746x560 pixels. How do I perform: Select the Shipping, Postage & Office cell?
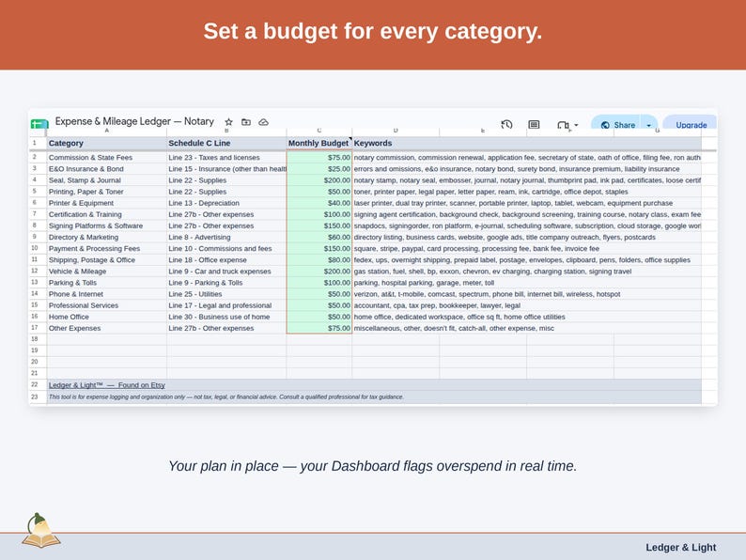coord(107,260)
